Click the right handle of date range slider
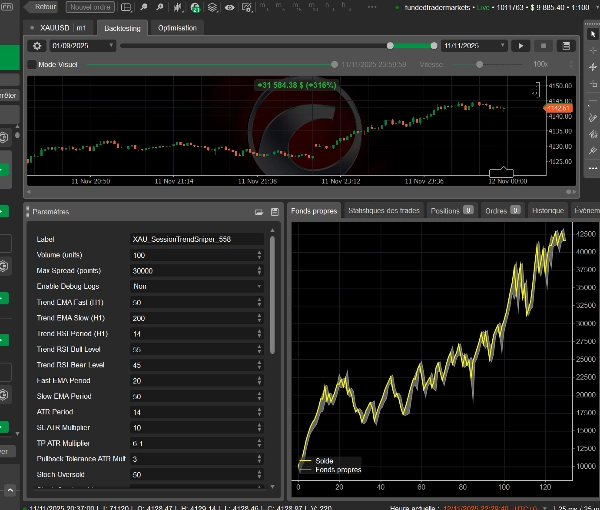The width and height of the screenshot is (600, 510). click(434, 46)
